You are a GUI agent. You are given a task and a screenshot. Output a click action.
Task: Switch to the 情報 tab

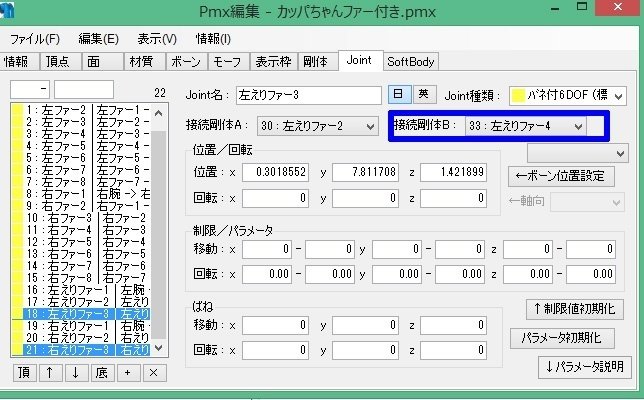19,62
